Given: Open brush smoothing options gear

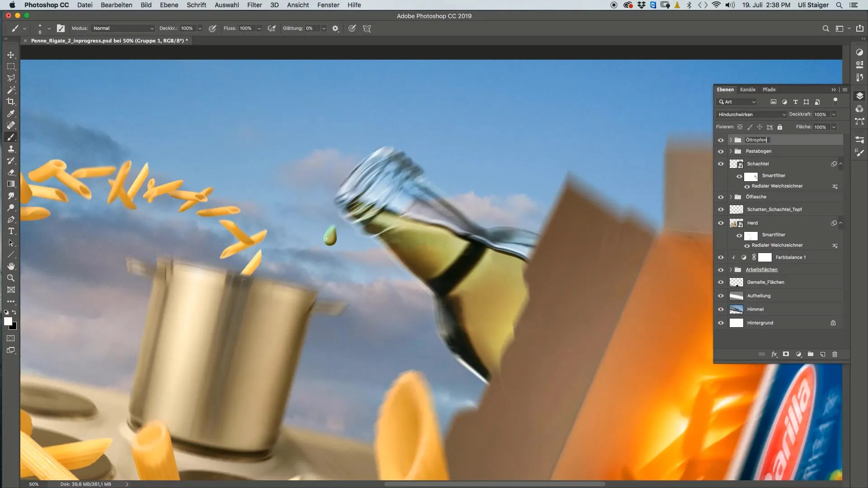Looking at the screenshot, I should pos(335,28).
